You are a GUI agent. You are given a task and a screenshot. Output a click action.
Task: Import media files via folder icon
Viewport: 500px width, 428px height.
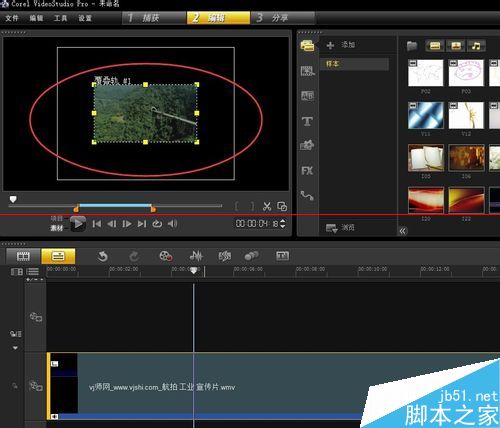(412, 46)
